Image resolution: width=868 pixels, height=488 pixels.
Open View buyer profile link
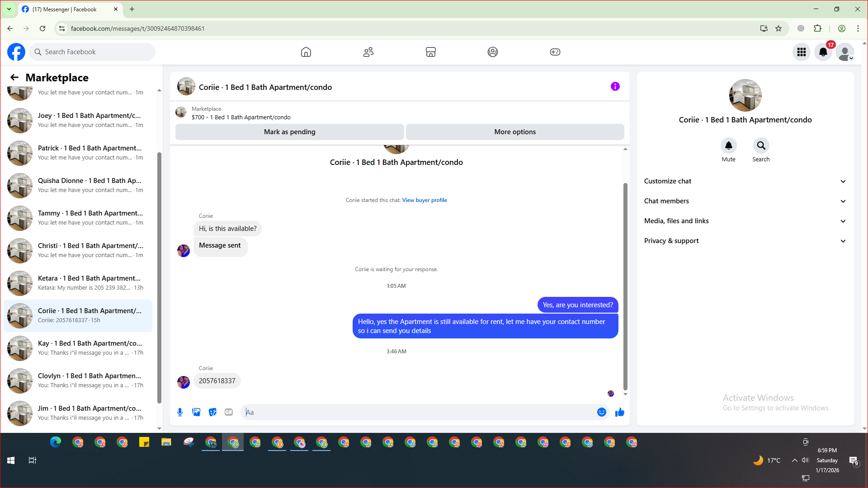click(x=425, y=200)
